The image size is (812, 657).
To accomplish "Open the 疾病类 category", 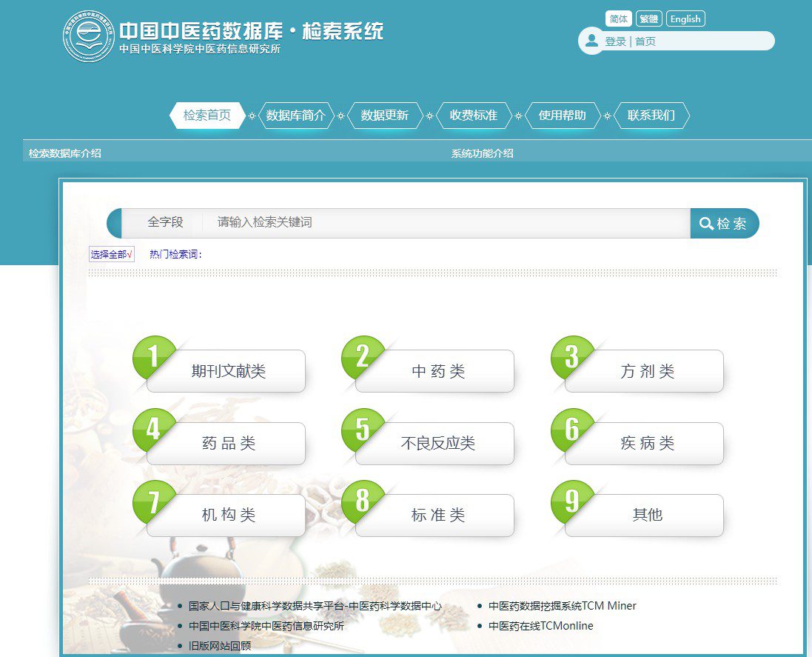I will 644,444.
